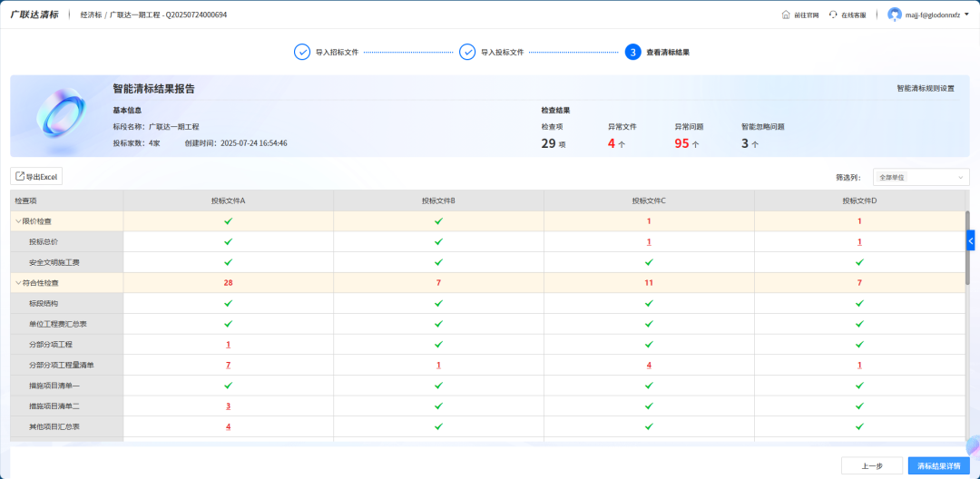Open the account dropdown arrow beside username
Viewport: 980px width, 479px height.
(x=967, y=15)
